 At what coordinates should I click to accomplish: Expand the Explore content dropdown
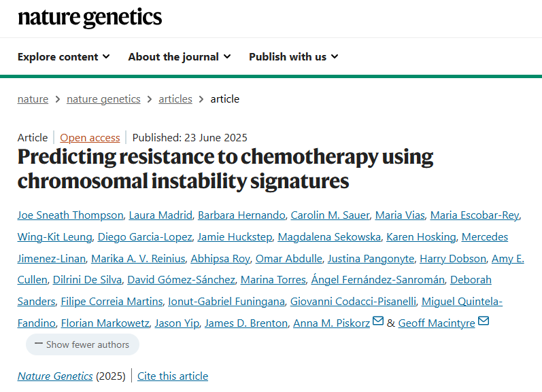(x=63, y=57)
